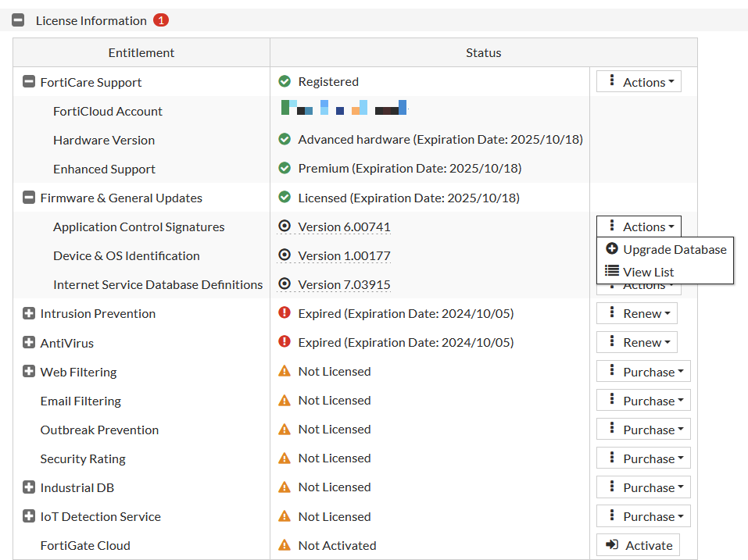Expand the Web Filtering row

pos(29,371)
